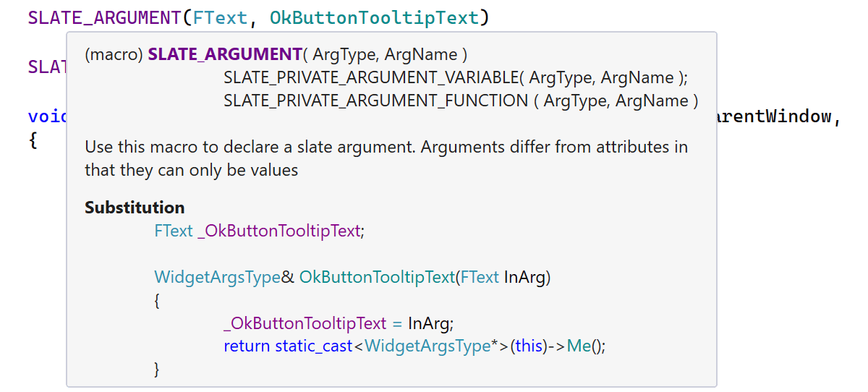868x392 pixels.
Task: Click _OkButtonTooltipText; member declaration
Action: (281, 231)
